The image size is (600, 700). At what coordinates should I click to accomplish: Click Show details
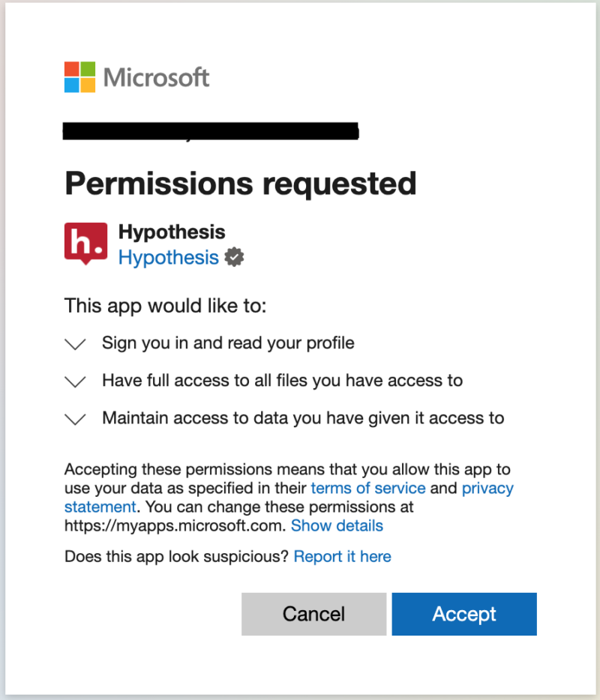point(337,525)
